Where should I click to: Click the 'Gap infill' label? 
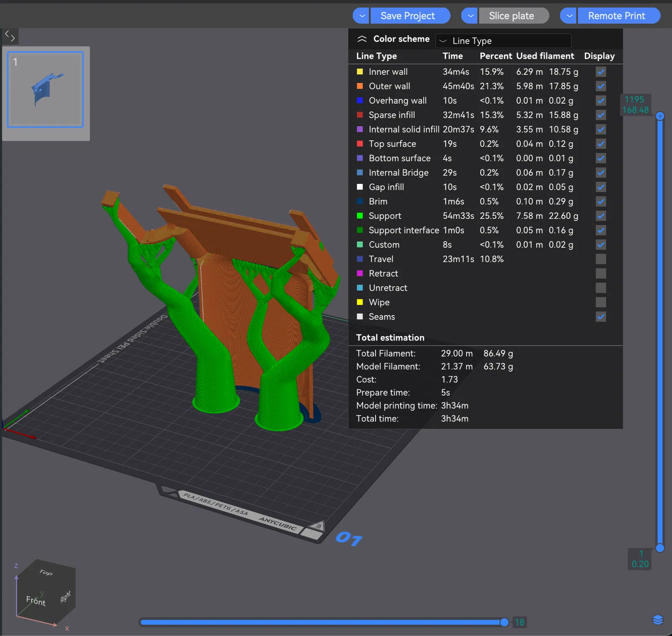pyautogui.click(x=386, y=187)
